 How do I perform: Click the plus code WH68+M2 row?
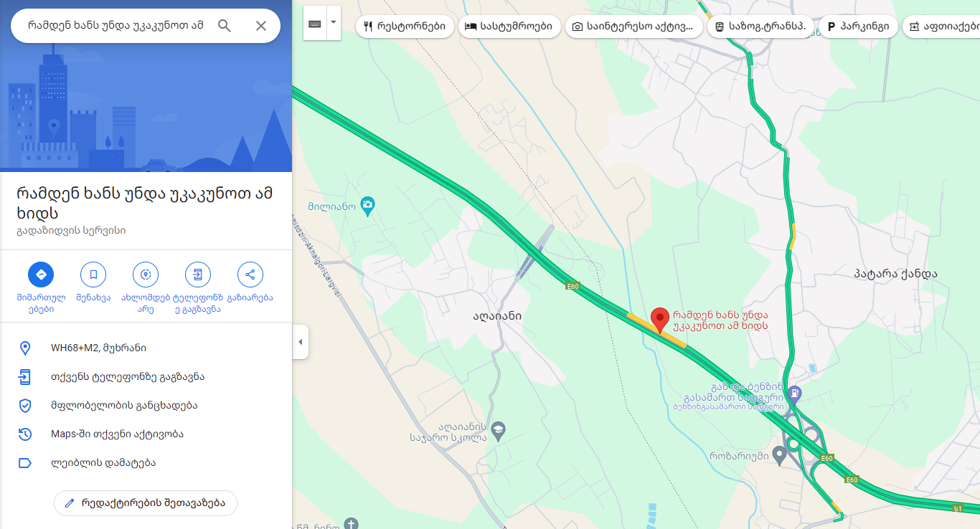tap(146, 348)
